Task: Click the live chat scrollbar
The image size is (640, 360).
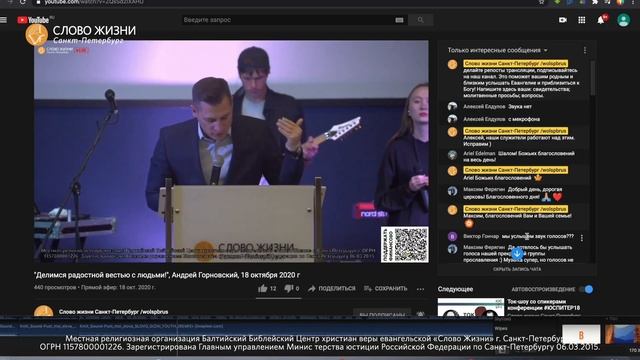Action: click(592, 78)
